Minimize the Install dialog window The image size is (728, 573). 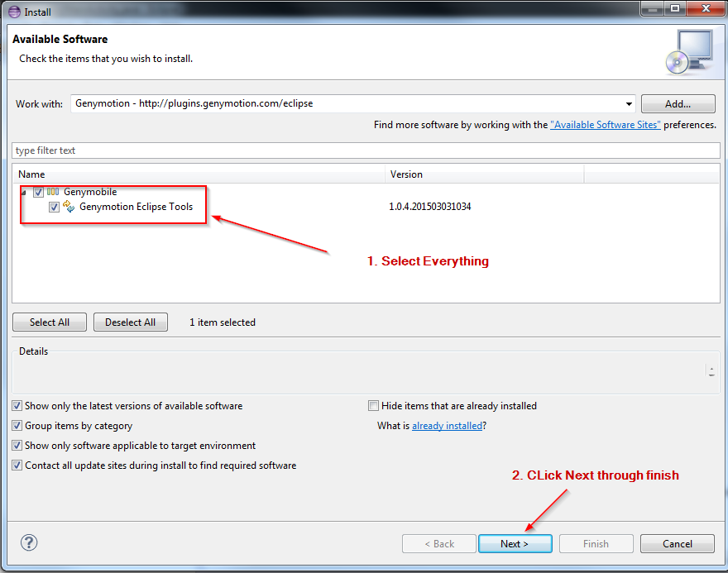pos(654,8)
